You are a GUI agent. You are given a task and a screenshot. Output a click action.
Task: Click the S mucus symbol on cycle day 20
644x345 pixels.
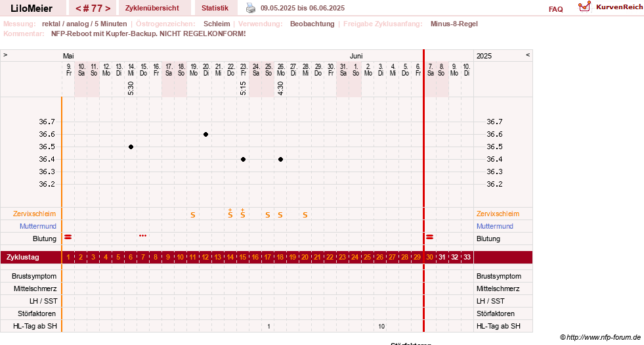pos(305,215)
